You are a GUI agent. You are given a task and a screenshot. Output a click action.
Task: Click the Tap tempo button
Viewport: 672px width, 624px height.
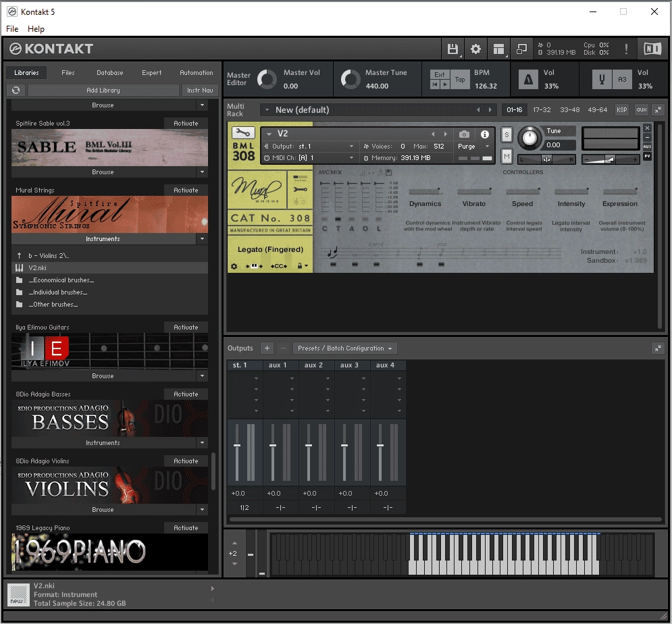tap(460, 79)
